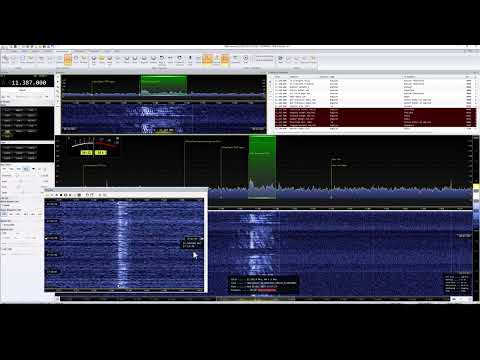Click the bright trace in the floating waterfall window

pyautogui.click(x=122, y=244)
